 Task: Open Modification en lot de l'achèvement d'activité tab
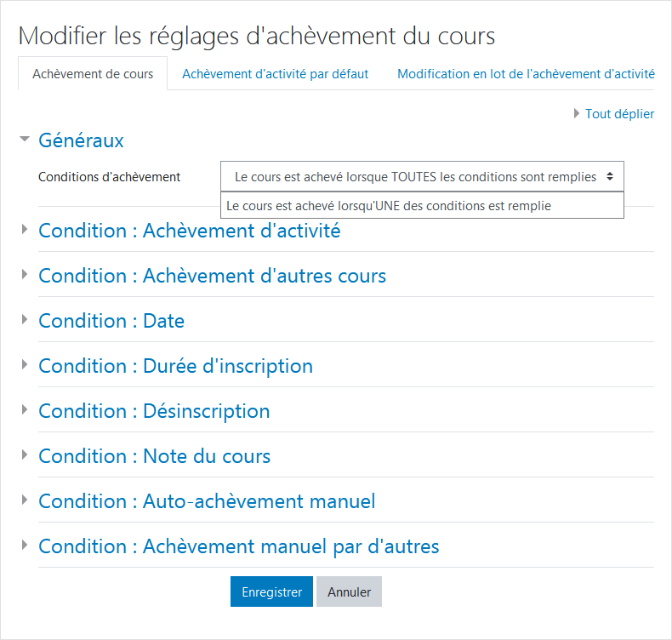[526, 74]
